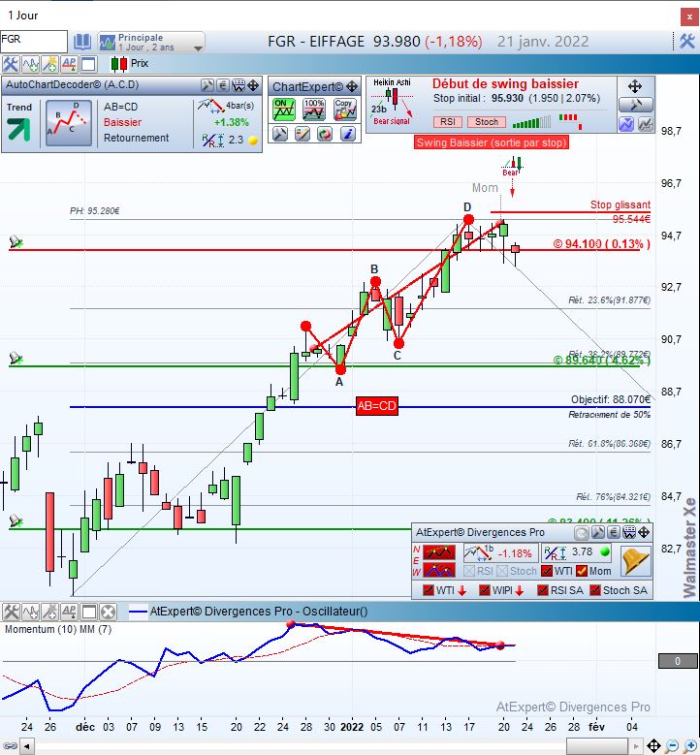Click the Divergences Pro display-style icon
This screenshot has width=700, height=755.
pos(629,532)
